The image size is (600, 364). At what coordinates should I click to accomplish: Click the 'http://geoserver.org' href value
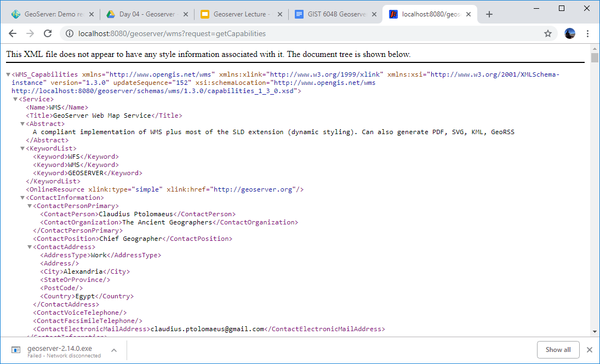(253, 189)
